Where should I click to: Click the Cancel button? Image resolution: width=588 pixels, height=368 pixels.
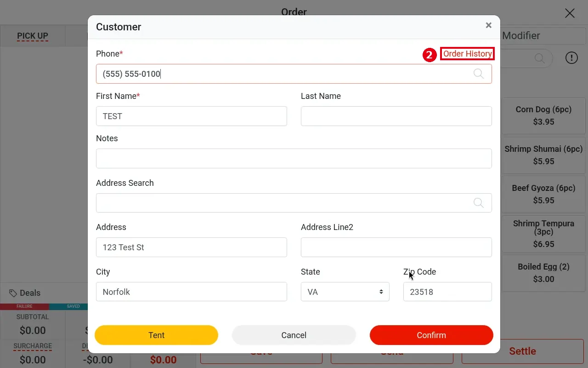(x=294, y=335)
